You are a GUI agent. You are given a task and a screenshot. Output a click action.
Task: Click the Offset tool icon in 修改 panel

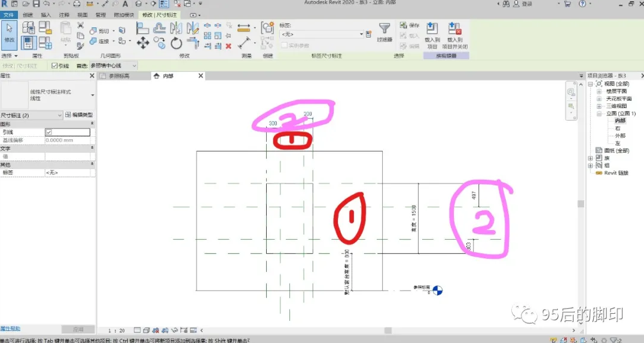tap(160, 28)
